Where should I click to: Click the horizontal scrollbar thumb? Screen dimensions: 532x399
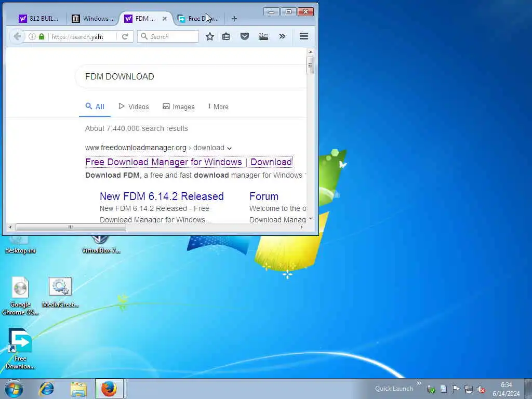[71, 227]
